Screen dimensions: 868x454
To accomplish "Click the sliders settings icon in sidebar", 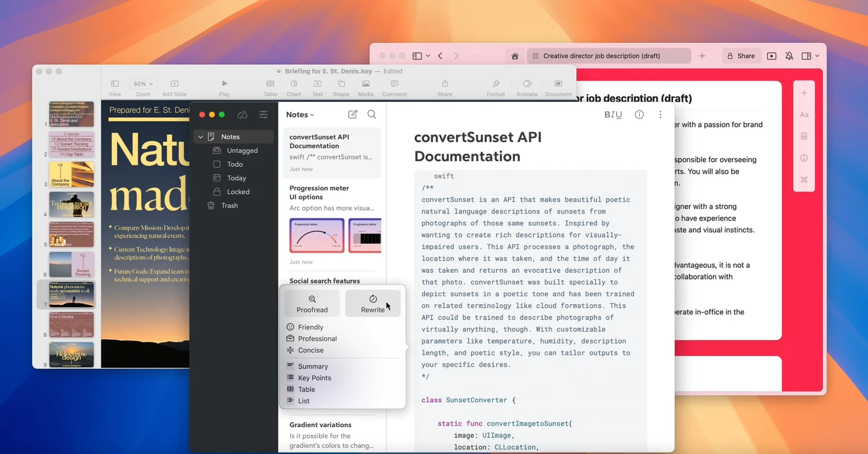I will [263, 114].
